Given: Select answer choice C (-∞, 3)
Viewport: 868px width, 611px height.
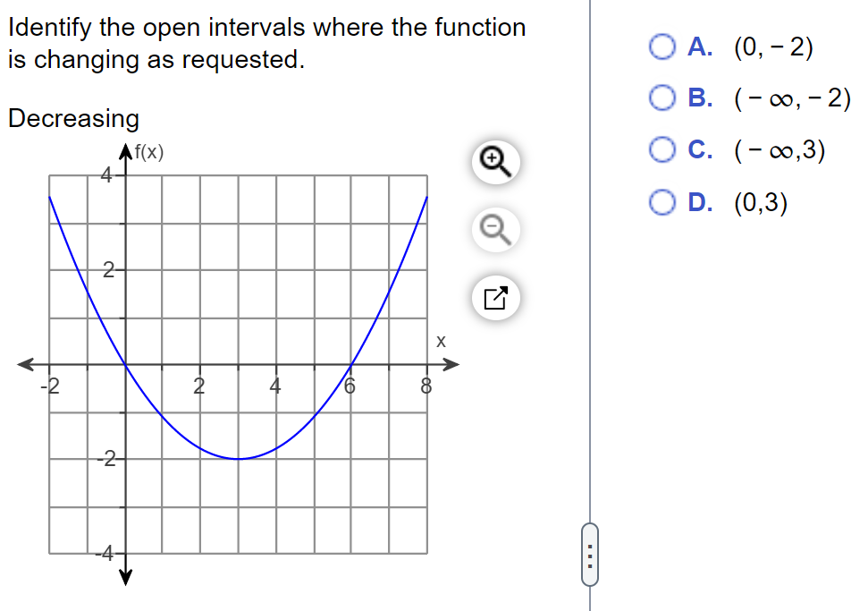Looking at the screenshot, I should 662,149.
